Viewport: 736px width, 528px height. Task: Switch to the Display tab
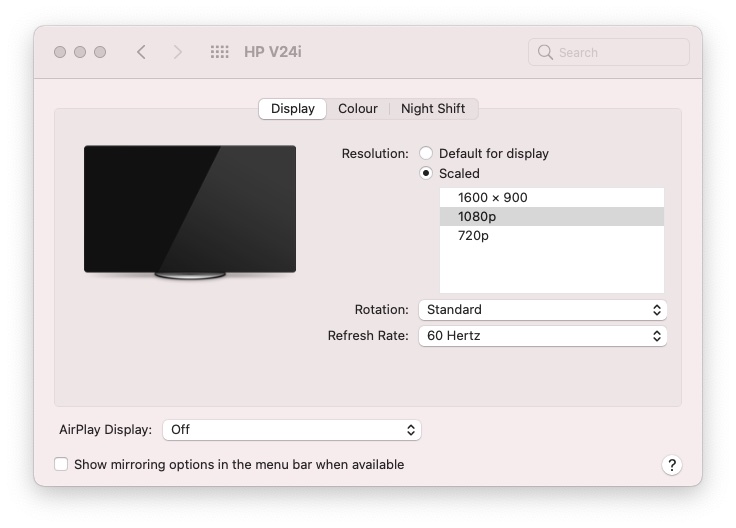(292, 109)
